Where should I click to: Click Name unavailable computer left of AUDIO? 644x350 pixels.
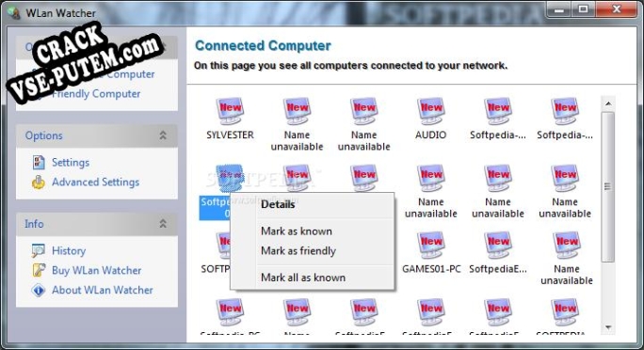click(x=363, y=111)
